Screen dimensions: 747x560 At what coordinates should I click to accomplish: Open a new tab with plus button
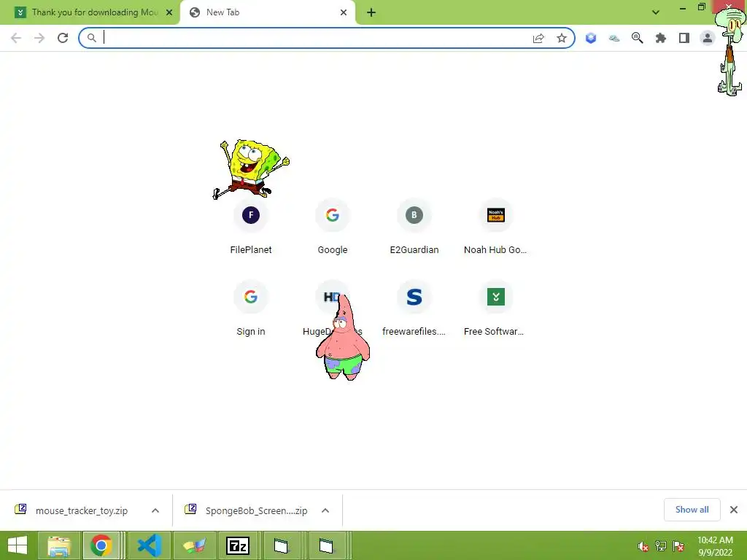(371, 12)
